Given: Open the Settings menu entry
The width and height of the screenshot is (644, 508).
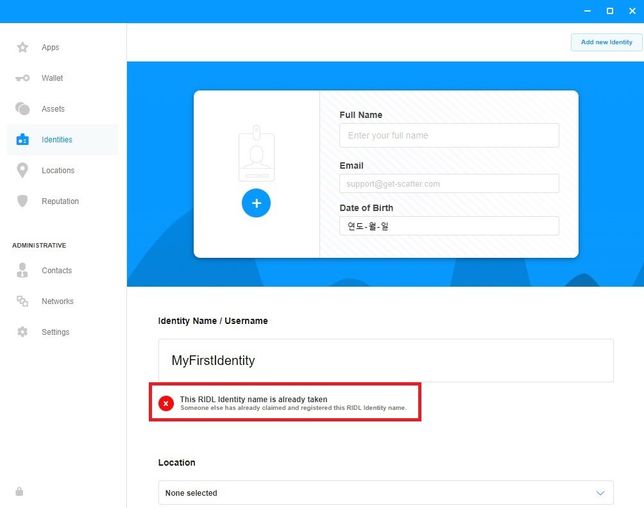Looking at the screenshot, I should pos(62,332).
